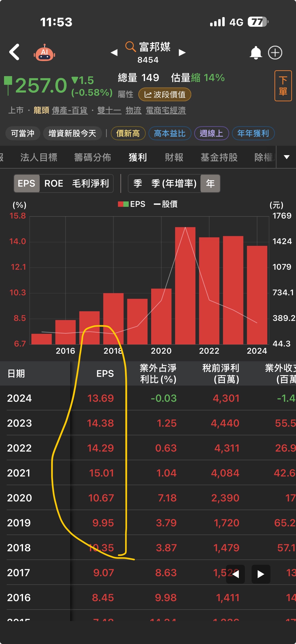
Task: Open the 物流 concept link
Action: click(133, 110)
